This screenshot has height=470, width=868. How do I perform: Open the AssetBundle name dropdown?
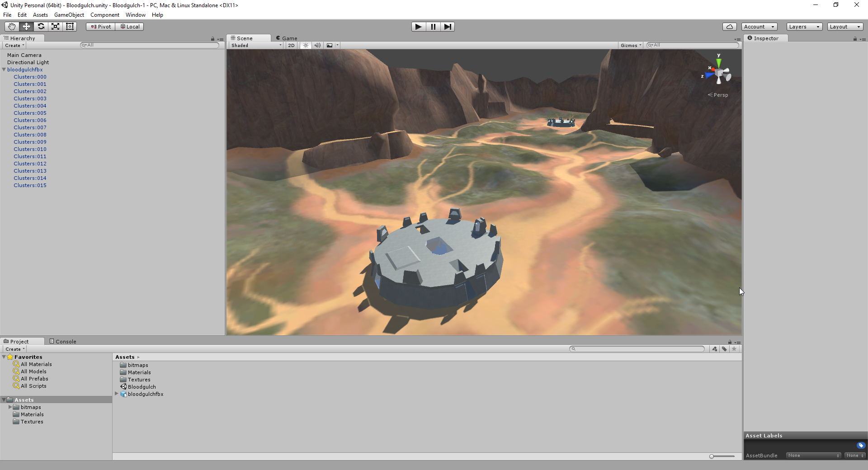point(813,456)
